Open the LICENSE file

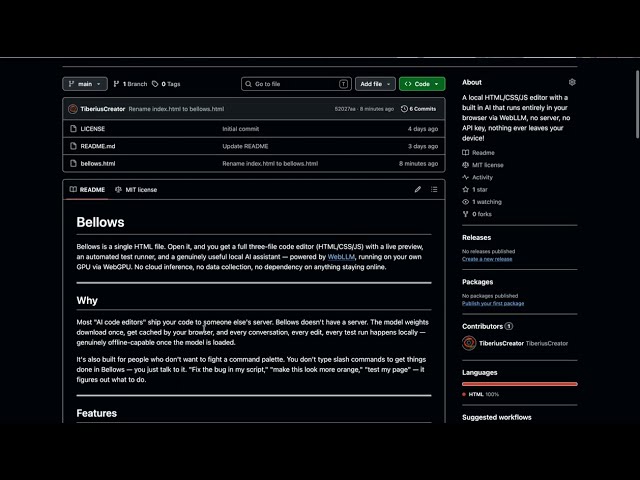click(x=93, y=129)
